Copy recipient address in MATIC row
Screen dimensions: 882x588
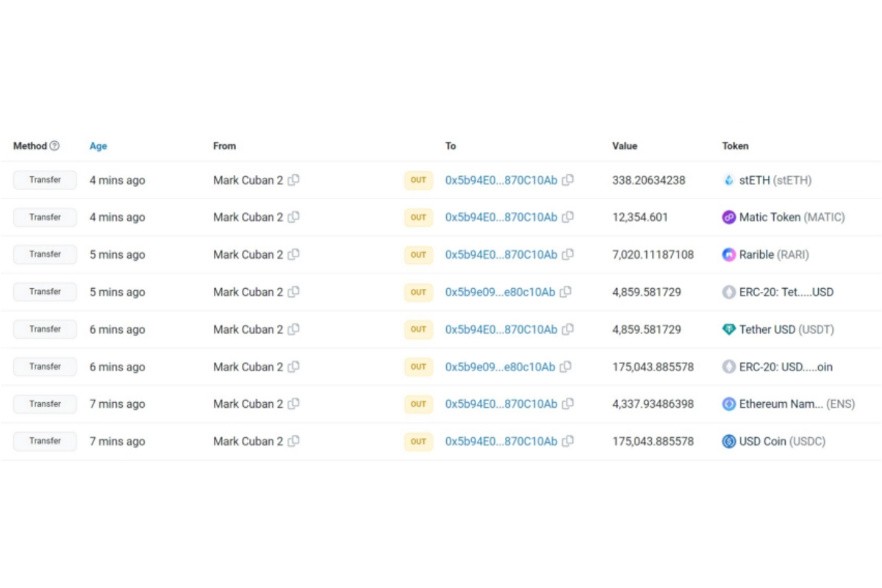point(567,217)
